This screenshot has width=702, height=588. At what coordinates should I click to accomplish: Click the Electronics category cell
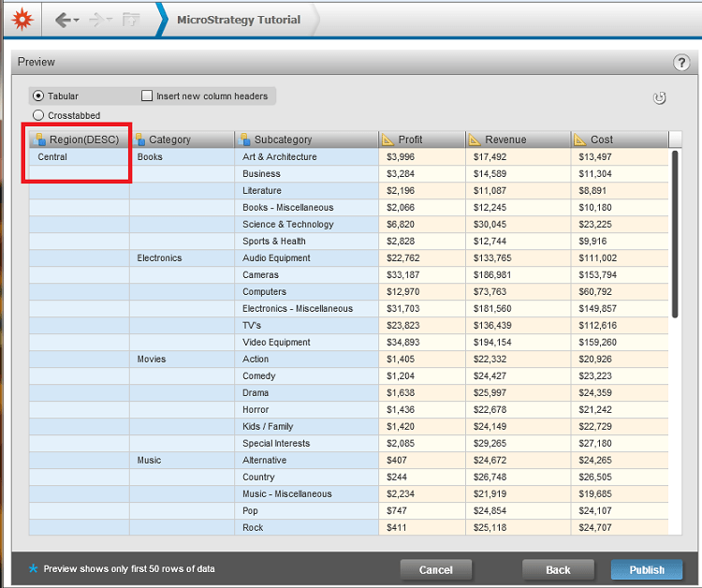[x=182, y=257]
